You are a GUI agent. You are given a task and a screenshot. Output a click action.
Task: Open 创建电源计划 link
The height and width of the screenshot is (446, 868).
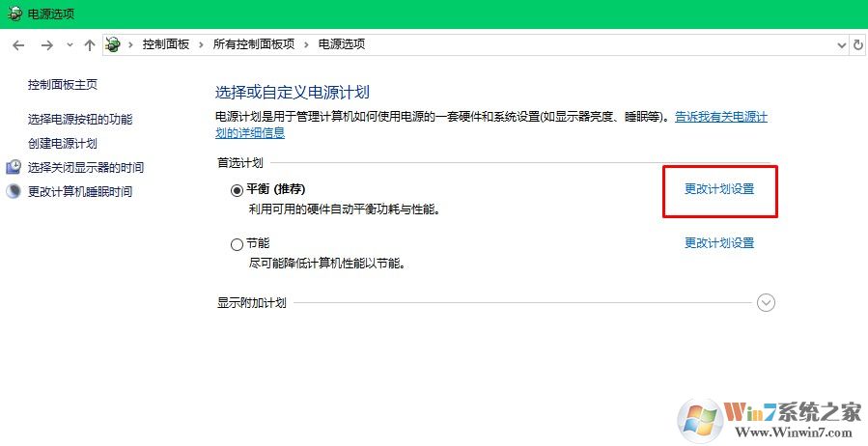tap(63, 143)
